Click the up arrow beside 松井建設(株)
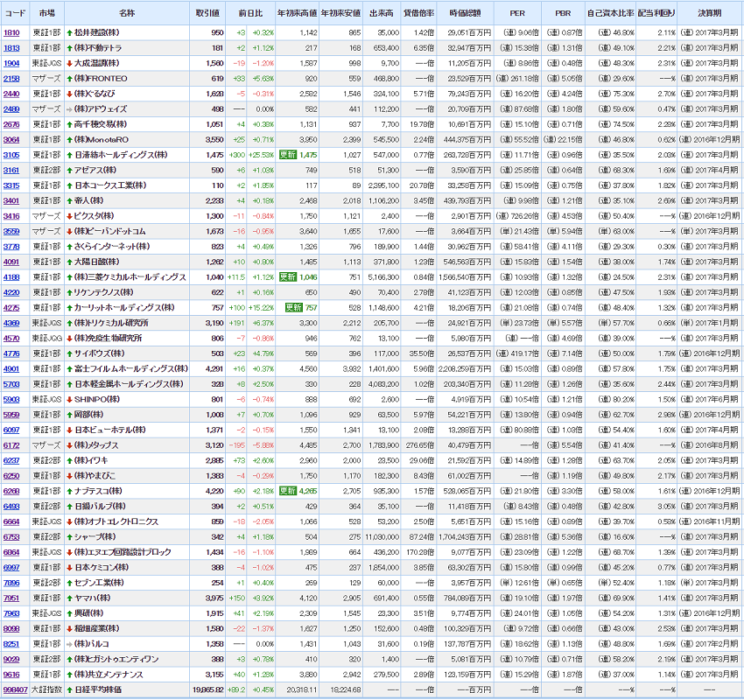This screenshot has width=744, height=700. click(69, 32)
